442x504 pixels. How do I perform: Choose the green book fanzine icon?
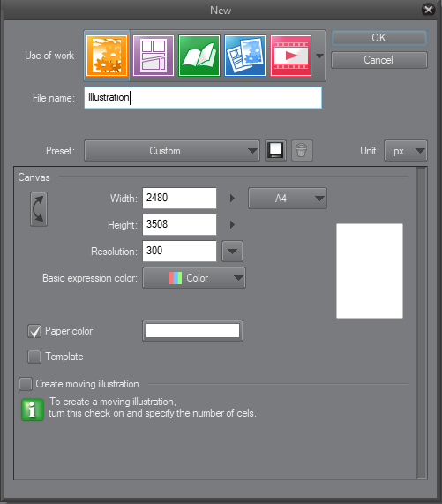(199, 56)
